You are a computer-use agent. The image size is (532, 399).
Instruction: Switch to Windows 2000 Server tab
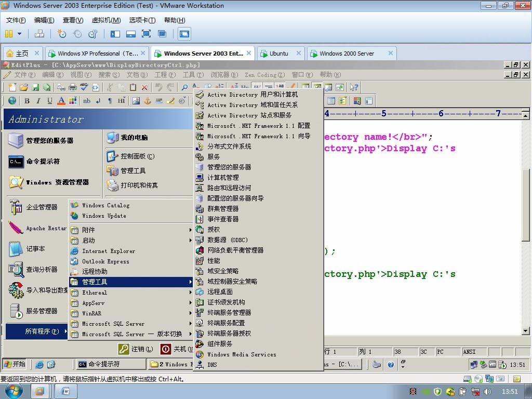point(351,54)
